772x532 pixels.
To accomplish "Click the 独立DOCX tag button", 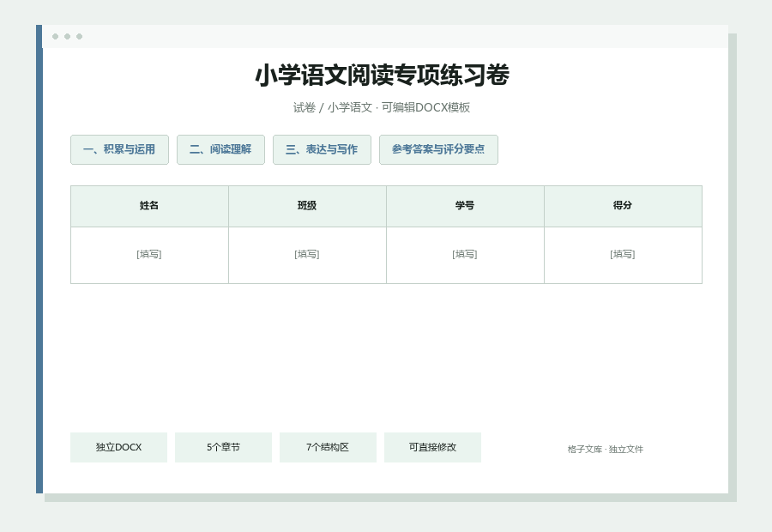I will pos(118,447).
